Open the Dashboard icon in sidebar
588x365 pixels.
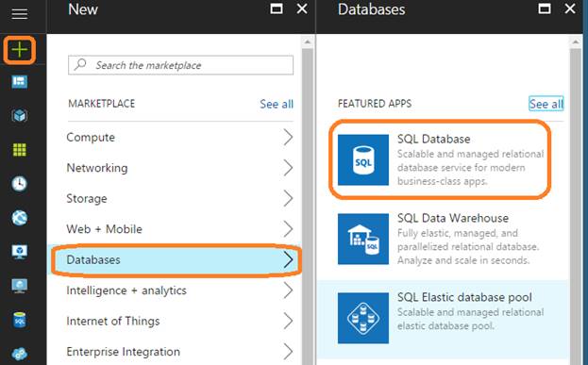pyautogui.click(x=20, y=81)
